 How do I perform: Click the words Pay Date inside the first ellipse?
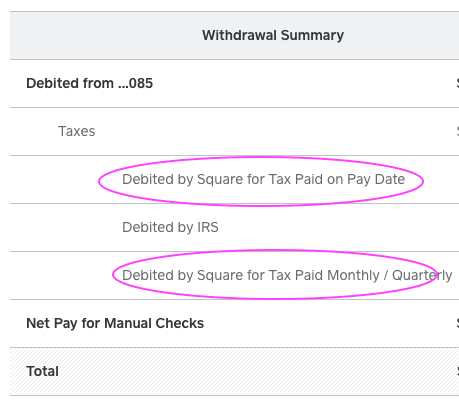pos(376,179)
